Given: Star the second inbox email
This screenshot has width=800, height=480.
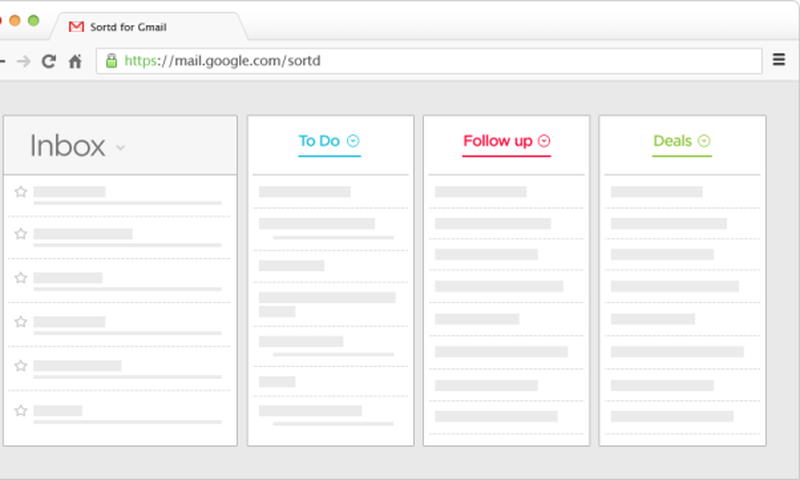Looking at the screenshot, I should tap(20, 234).
